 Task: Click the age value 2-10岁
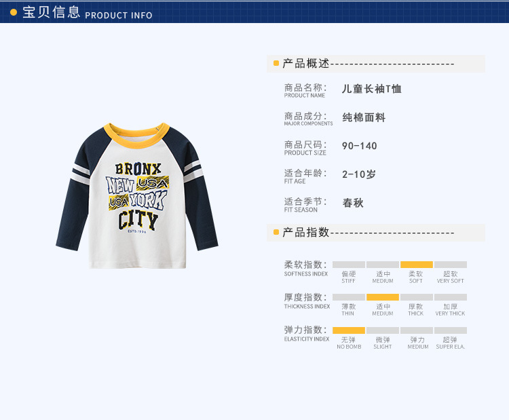click(x=359, y=174)
